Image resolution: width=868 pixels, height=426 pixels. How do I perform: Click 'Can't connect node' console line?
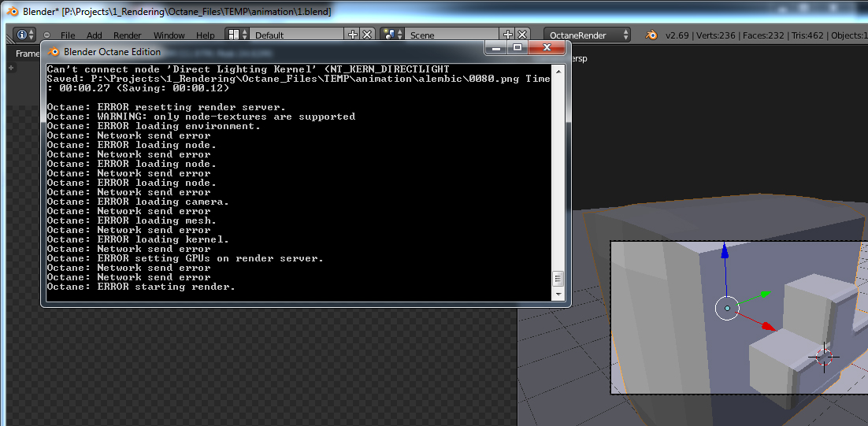coord(248,69)
